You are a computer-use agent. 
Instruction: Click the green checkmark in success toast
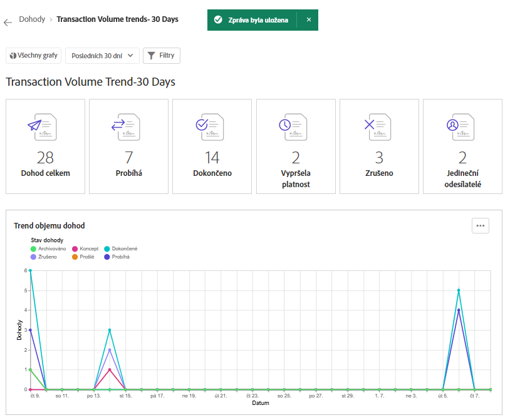tap(218, 20)
